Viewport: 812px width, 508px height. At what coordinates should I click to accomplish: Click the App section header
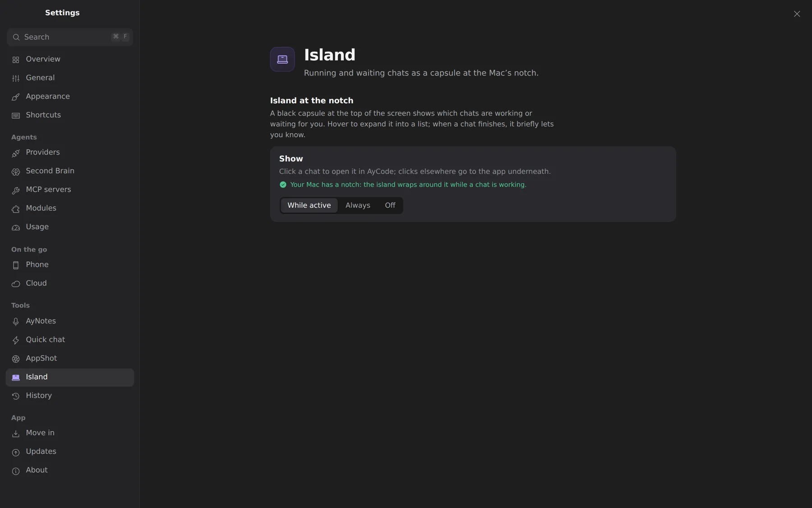18,418
